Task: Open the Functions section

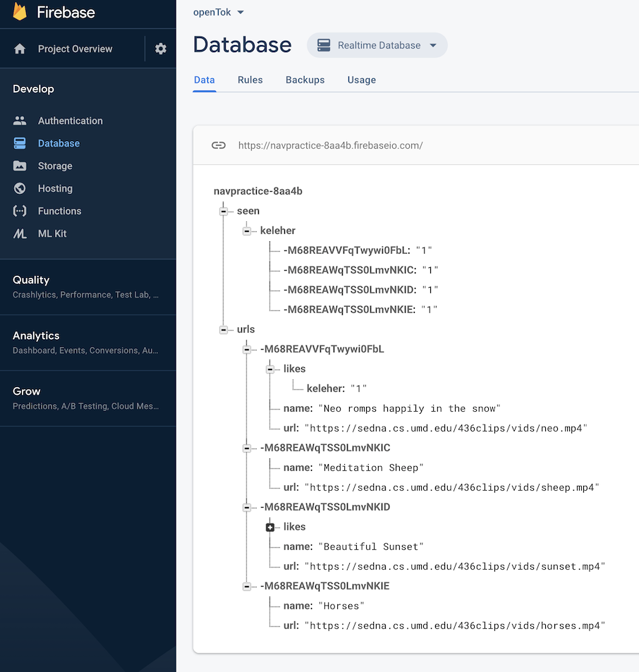Action: pyautogui.click(x=59, y=211)
